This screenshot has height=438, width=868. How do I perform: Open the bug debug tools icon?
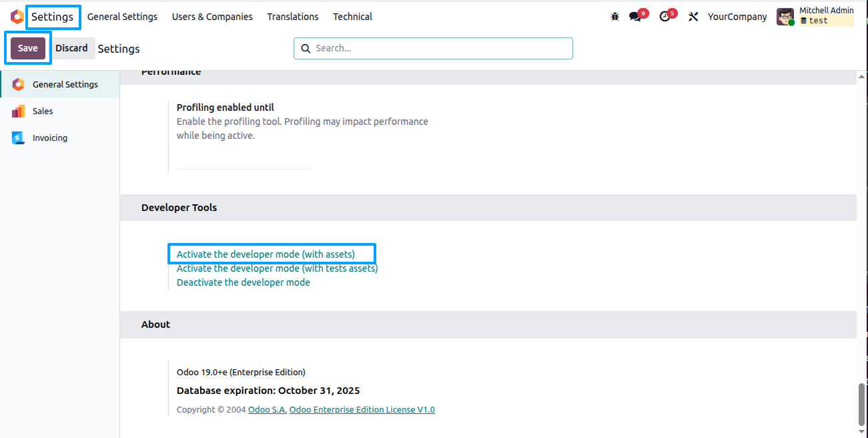[615, 17]
